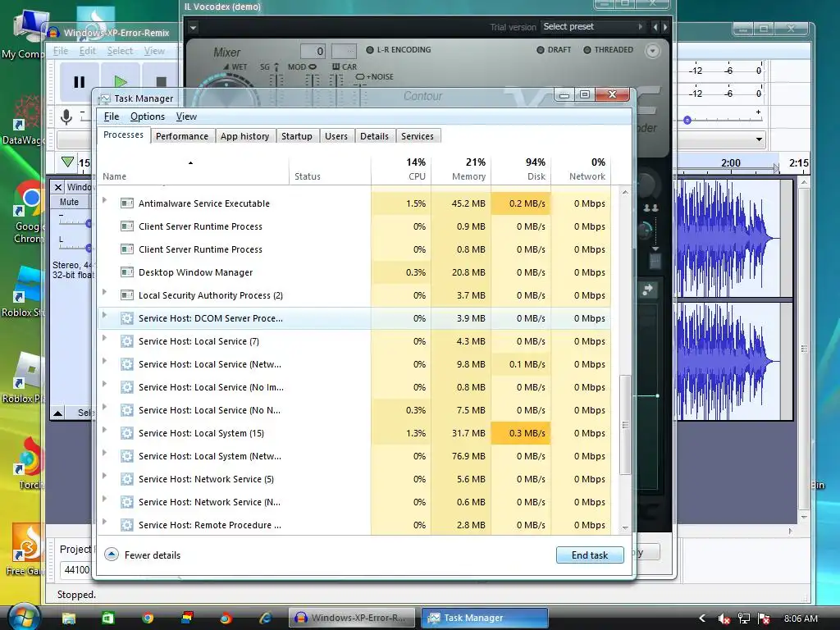Click the Action Center flag tray icon
This screenshot has width=840, height=630.
pos(764,619)
